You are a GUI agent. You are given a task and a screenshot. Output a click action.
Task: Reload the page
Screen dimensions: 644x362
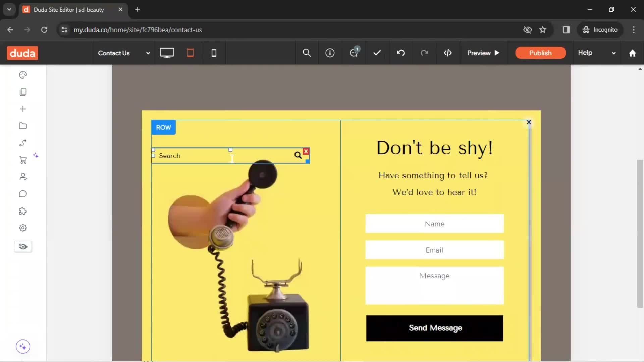pyautogui.click(x=44, y=30)
